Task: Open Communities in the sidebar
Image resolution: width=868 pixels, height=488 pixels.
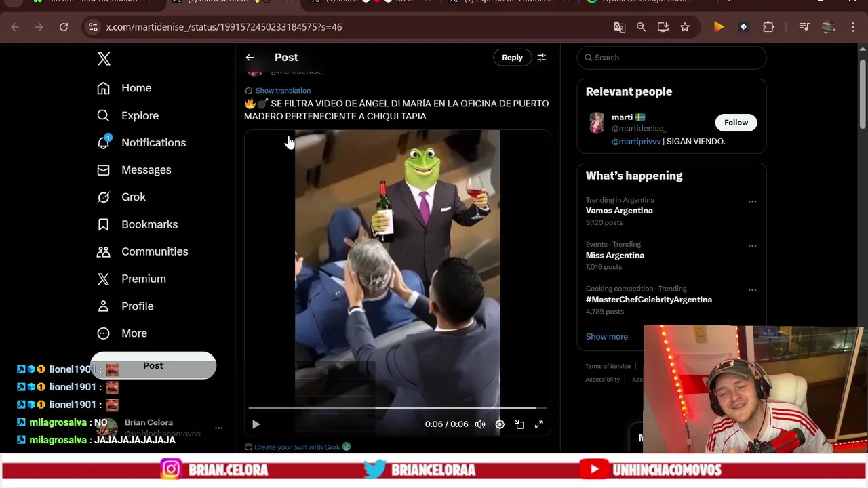Action: [x=142, y=251]
